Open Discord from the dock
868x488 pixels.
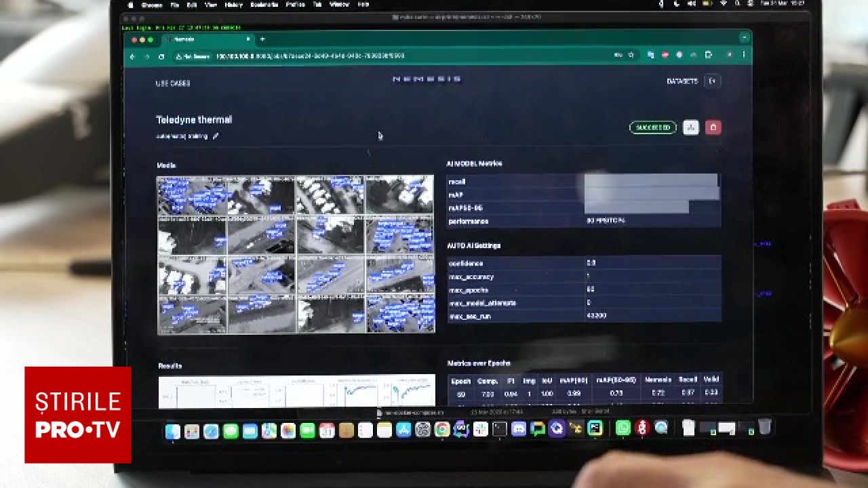[519, 429]
